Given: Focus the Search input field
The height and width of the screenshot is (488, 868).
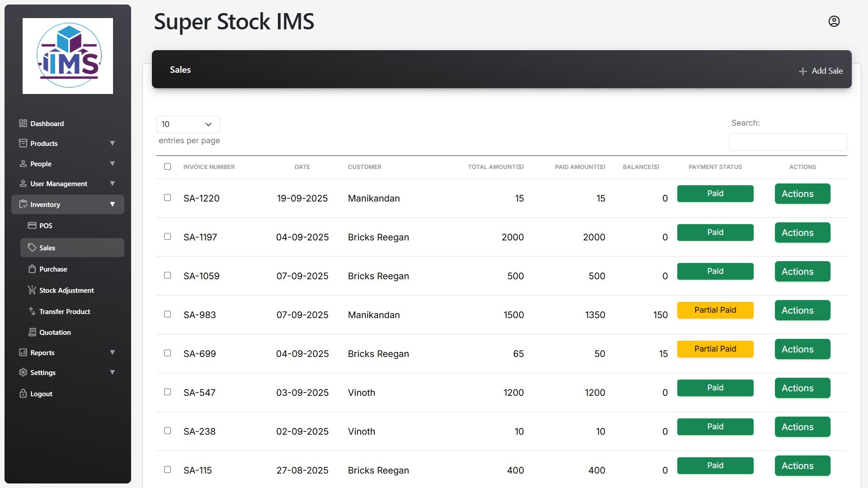Looking at the screenshot, I should [x=788, y=142].
